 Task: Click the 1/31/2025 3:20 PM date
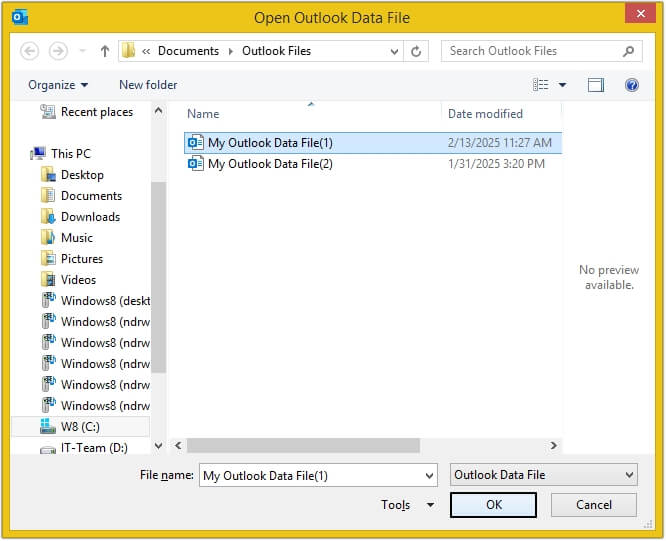[x=496, y=164]
